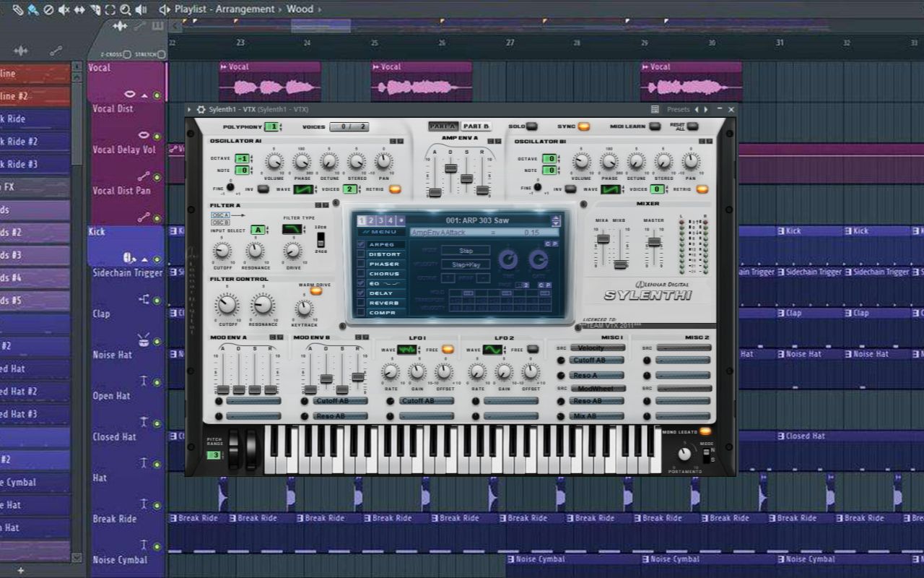Image resolution: width=924 pixels, height=578 pixels.
Task: Click the pattern clips piano focus icon
Action: click(x=157, y=26)
